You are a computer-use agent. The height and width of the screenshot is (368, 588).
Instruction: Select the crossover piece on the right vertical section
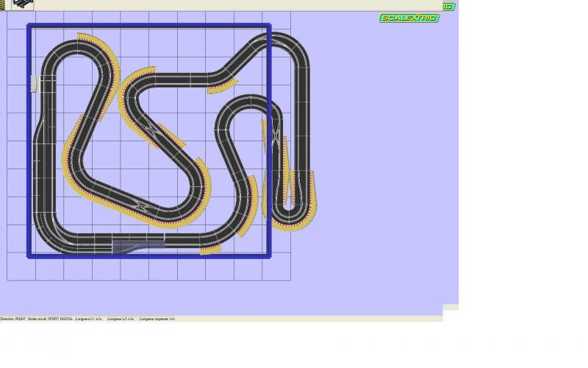[275, 135]
